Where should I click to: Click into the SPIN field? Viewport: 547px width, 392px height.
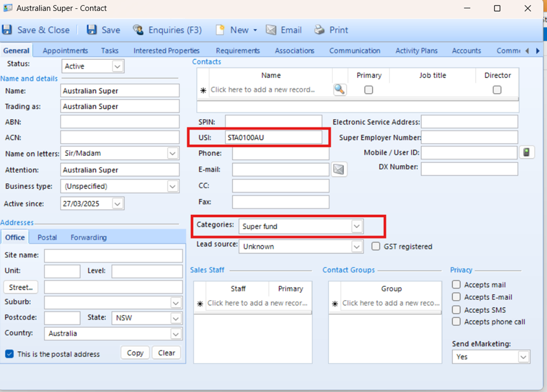click(273, 122)
